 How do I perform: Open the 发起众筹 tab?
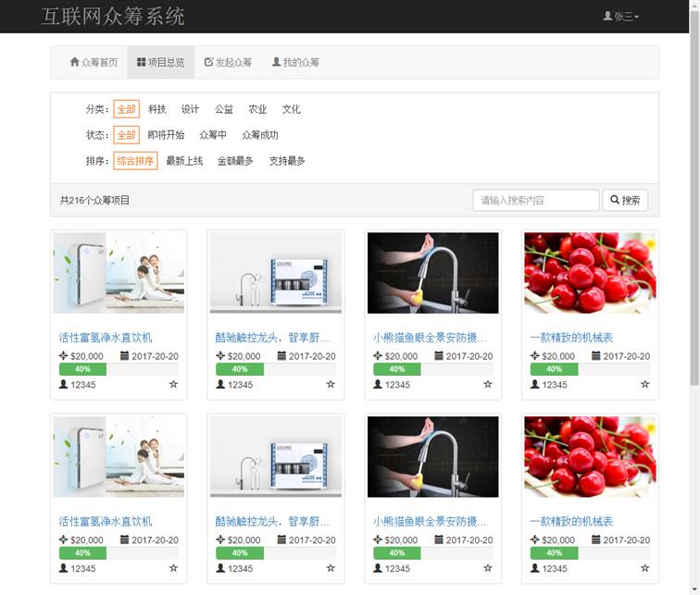(228, 62)
